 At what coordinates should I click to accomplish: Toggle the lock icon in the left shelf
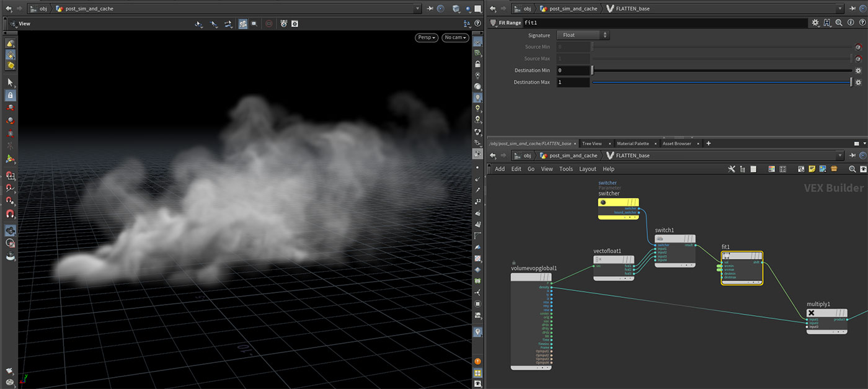[9, 95]
